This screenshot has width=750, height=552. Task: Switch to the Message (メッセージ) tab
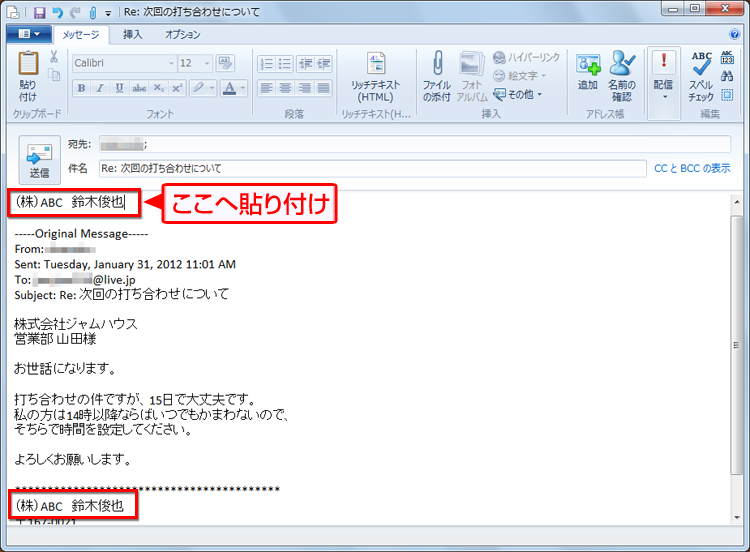[81, 34]
